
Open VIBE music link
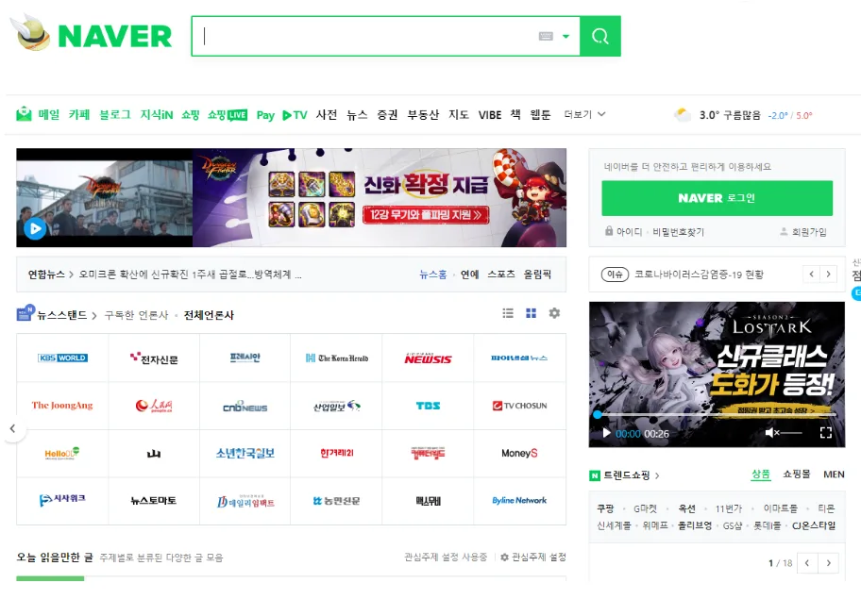pos(490,115)
